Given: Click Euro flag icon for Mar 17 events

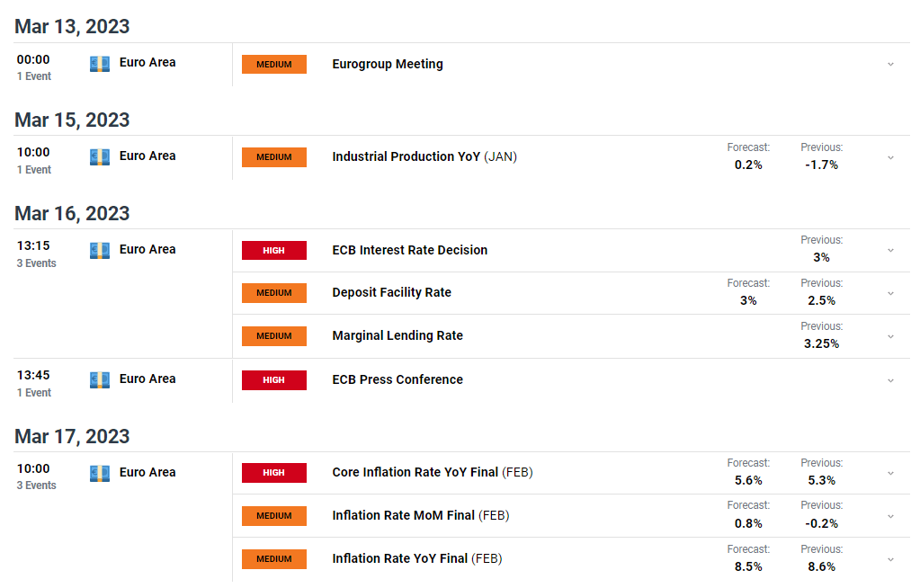Looking at the screenshot, I should pyautogui.click(x=100, y=474).
